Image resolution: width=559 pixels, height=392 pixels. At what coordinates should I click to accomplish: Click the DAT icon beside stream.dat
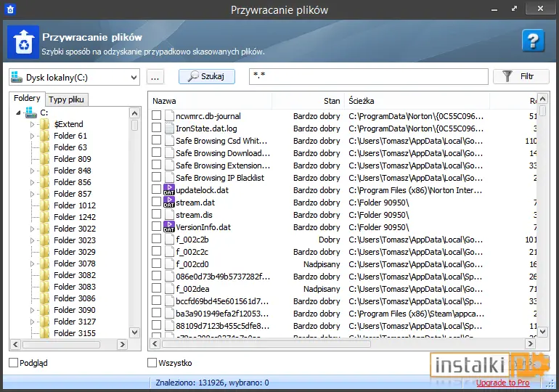[x=169, y=202]
